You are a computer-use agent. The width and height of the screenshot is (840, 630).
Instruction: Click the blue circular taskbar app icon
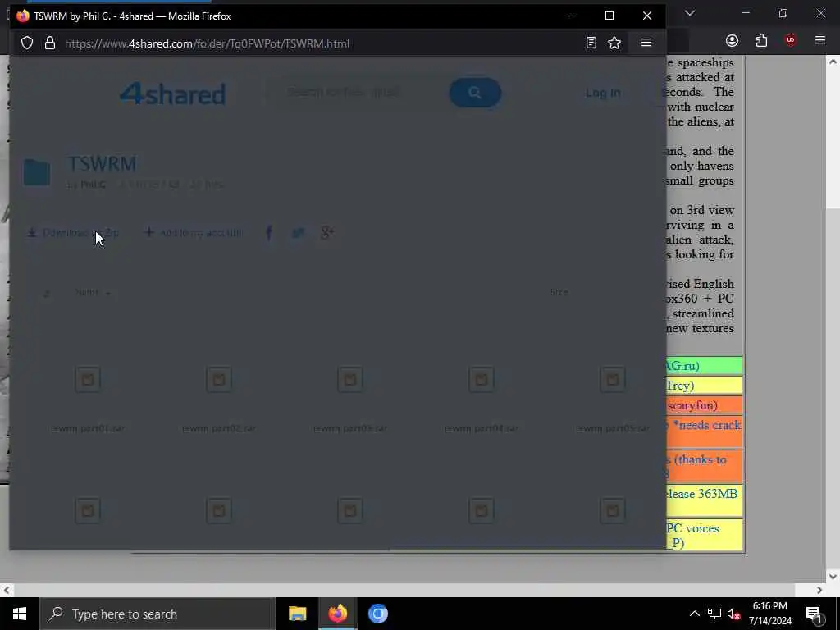(377, 614)
